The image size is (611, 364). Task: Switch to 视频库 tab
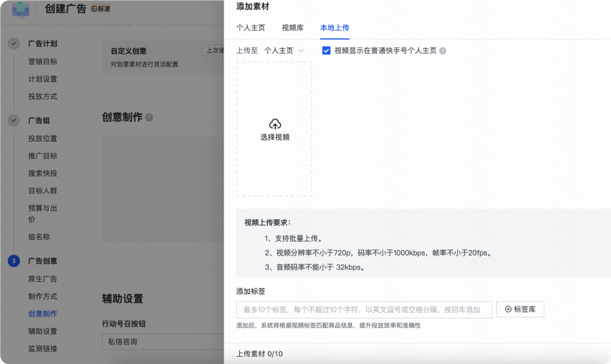(x=293, y=28)
